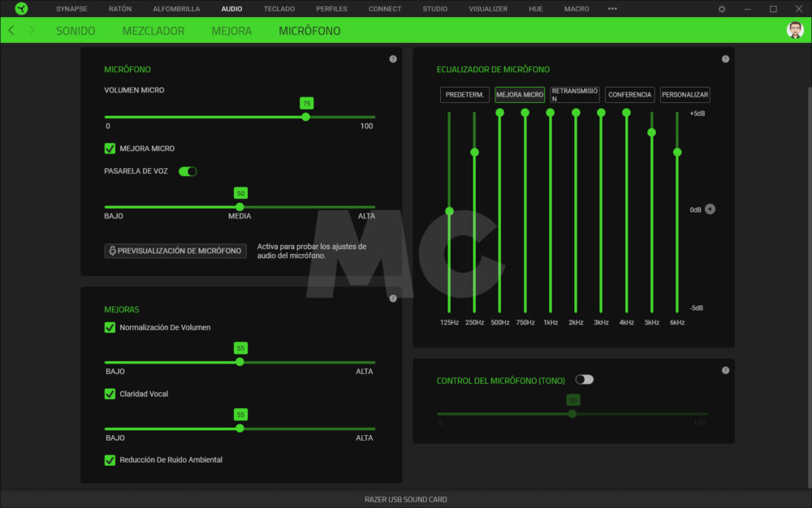The image size is (812, 508).
Task: Open the user profile avatar
Action: pyautogui.click(x=795, y=30)
